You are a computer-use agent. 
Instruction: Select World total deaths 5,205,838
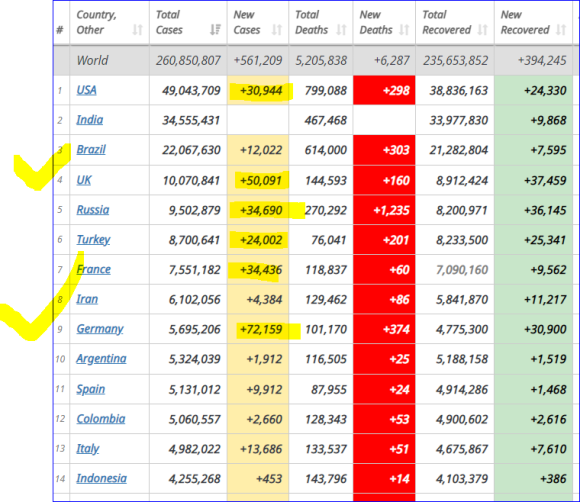(x=321, y=60)
